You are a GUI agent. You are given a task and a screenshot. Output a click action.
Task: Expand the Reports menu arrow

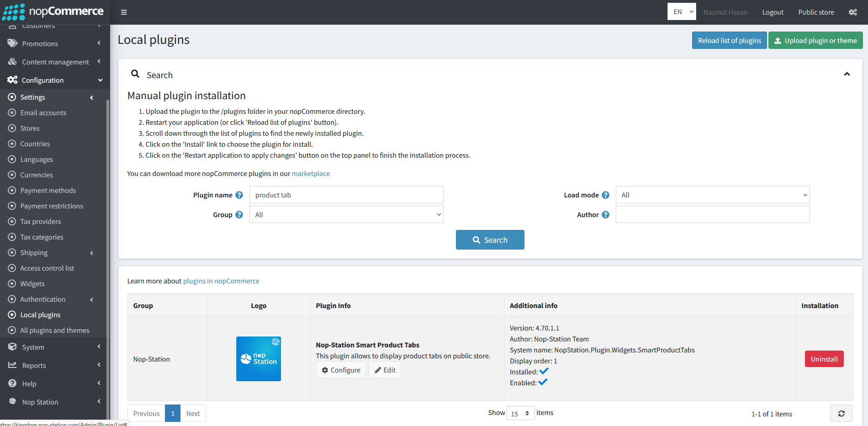point(99,365)
